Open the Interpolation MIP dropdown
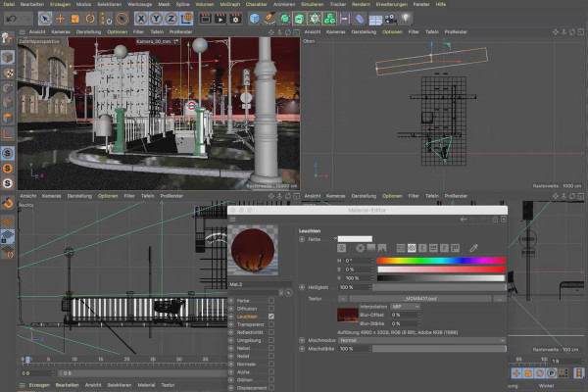Image resolution: width=588 pixels, height=392 pixels. pos(405,307)
